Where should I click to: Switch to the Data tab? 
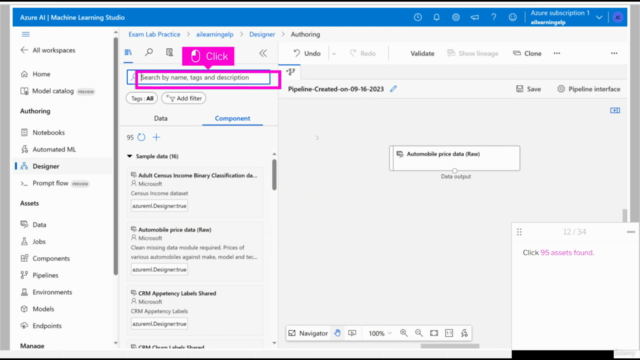point(161,118)
